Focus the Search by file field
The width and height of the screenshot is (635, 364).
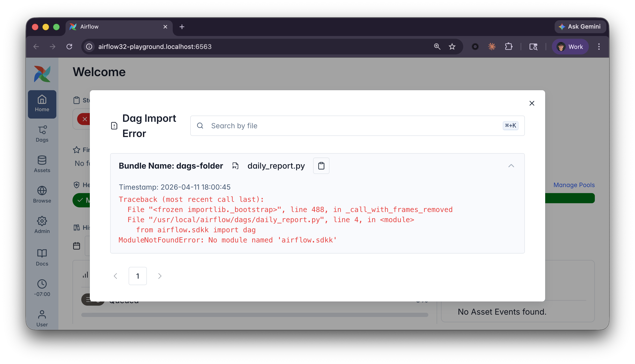point(357,126)
